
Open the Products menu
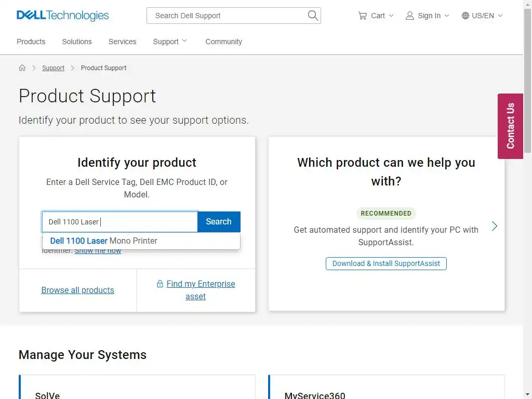point(31,42)
